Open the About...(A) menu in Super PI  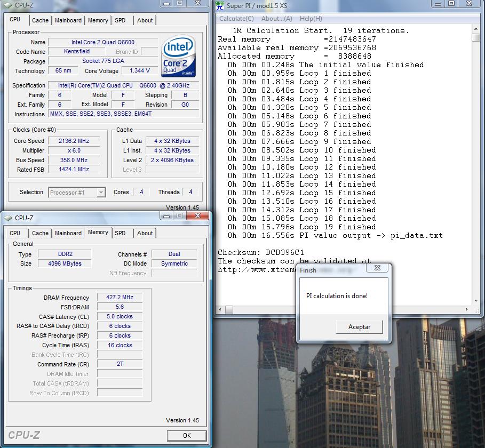277,19
